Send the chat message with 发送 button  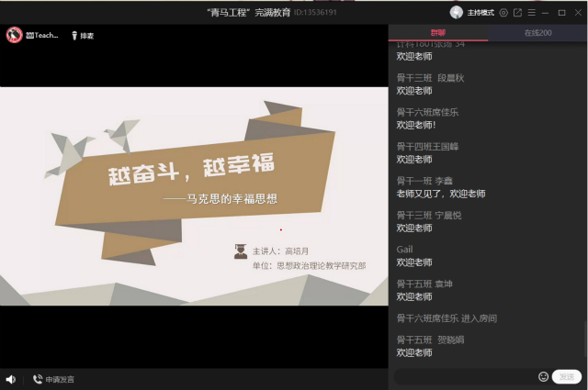pos(567,376)
